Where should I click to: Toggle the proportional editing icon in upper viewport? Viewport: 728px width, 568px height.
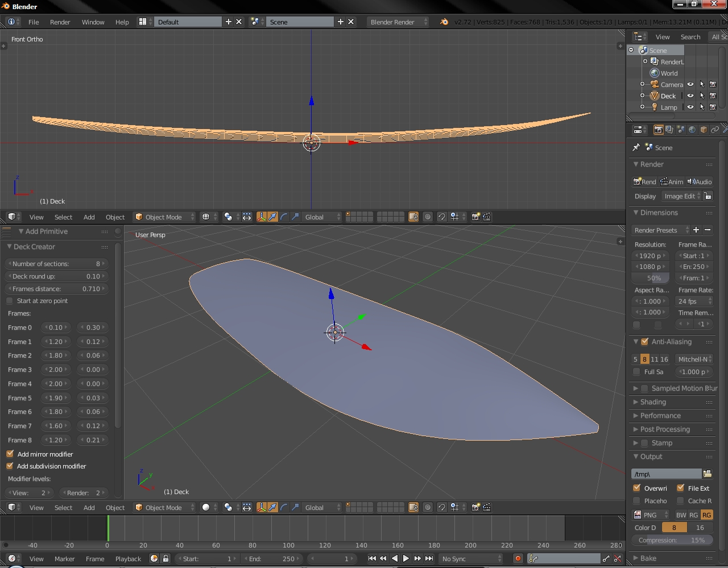click(x=428, y=217)
